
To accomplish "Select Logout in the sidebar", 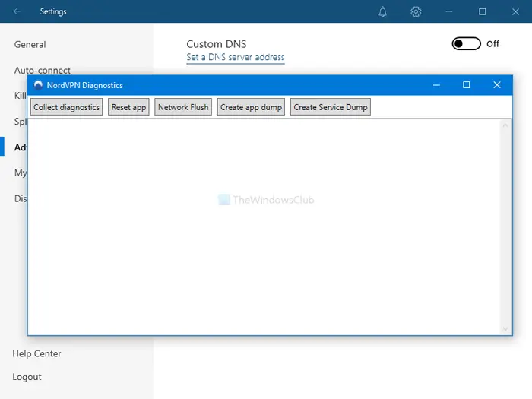I will pyautogui.click(x=27, y=377).
